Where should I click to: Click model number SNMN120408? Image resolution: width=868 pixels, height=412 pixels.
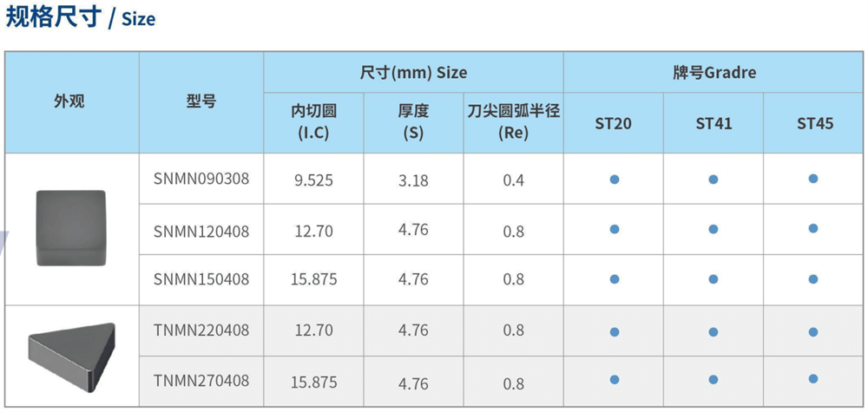(201, 231)
